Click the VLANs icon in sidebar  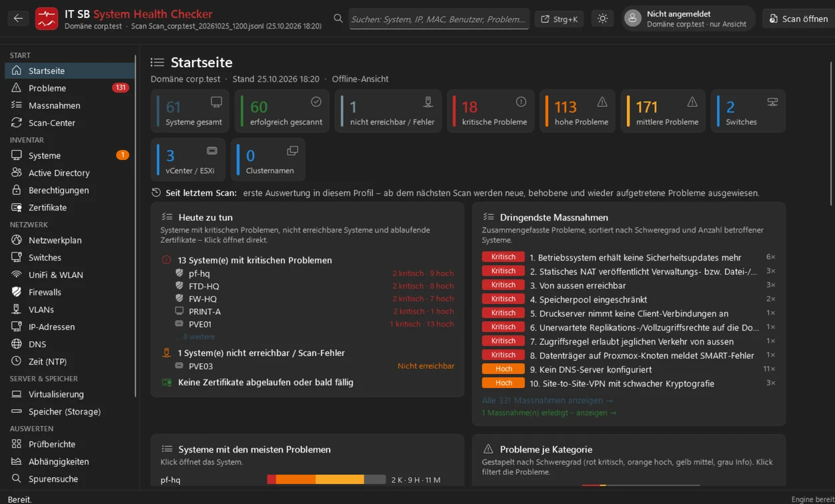(17, 309)
